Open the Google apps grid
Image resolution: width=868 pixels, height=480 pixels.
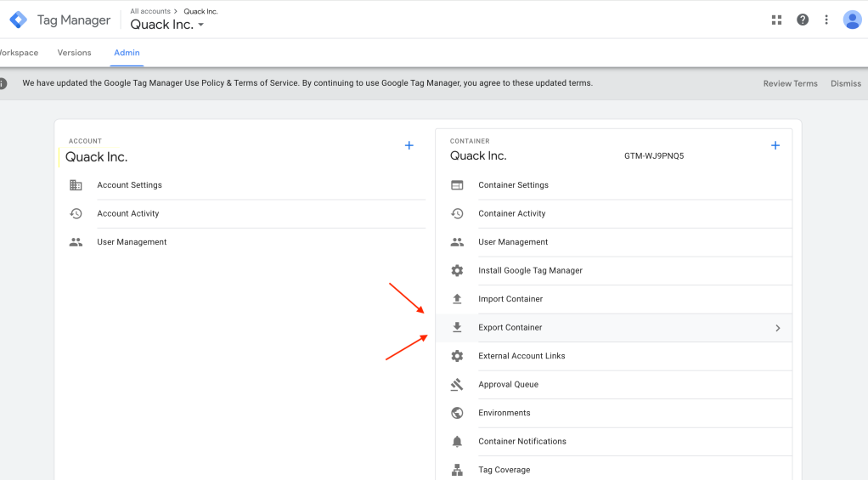tap(776, 20)
